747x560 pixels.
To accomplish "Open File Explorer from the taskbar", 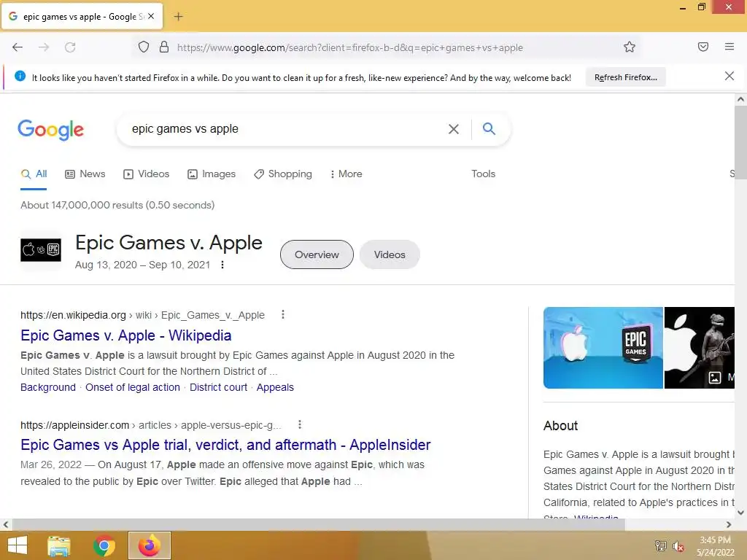I will click(59, 545).
